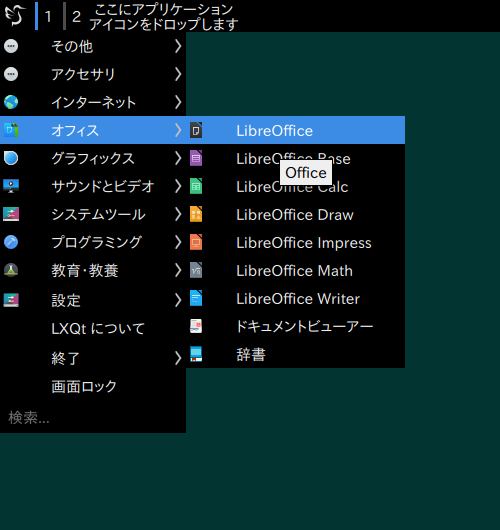Click the LibreOffice Calc green icon

pyautogui.click(x=196, y=186)
